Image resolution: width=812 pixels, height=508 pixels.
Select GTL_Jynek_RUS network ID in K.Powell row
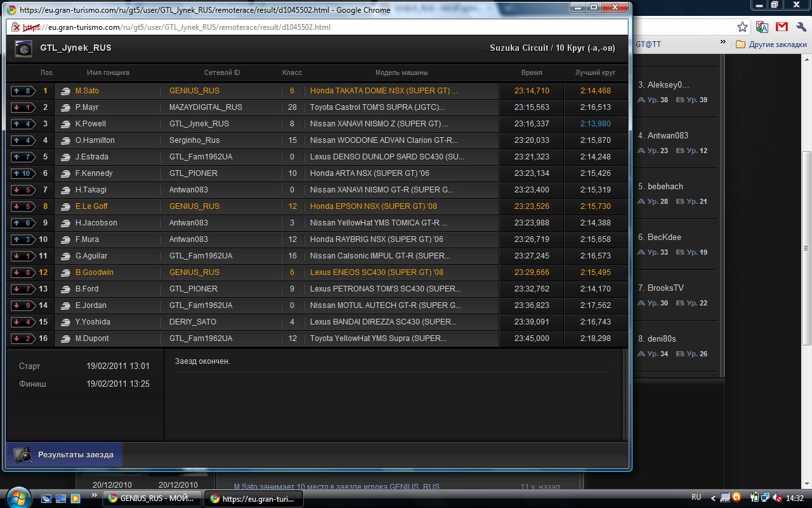199,124
